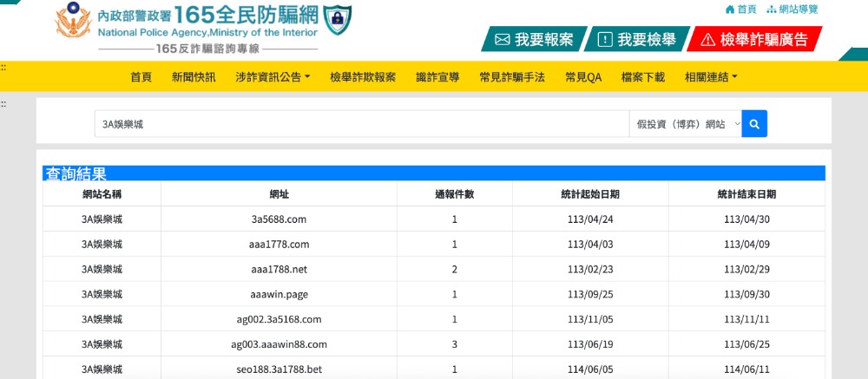Screen dimensions: 868x379
Task: Click the 3a5688.com table cell
Action: [x=279, y=219]
